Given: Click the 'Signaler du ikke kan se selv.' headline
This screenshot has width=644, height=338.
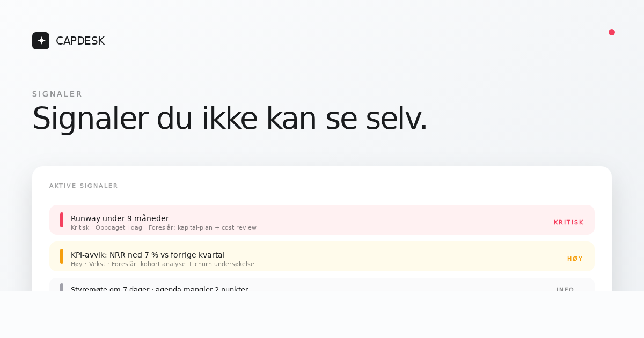Looking at the screenshot, I should pos(230,118).
